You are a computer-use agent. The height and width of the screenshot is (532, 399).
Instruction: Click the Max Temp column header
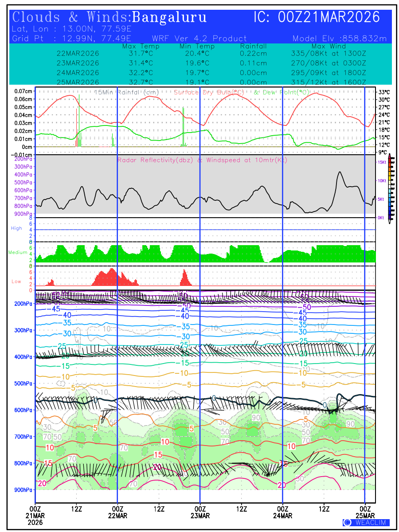tap(137, 46)
